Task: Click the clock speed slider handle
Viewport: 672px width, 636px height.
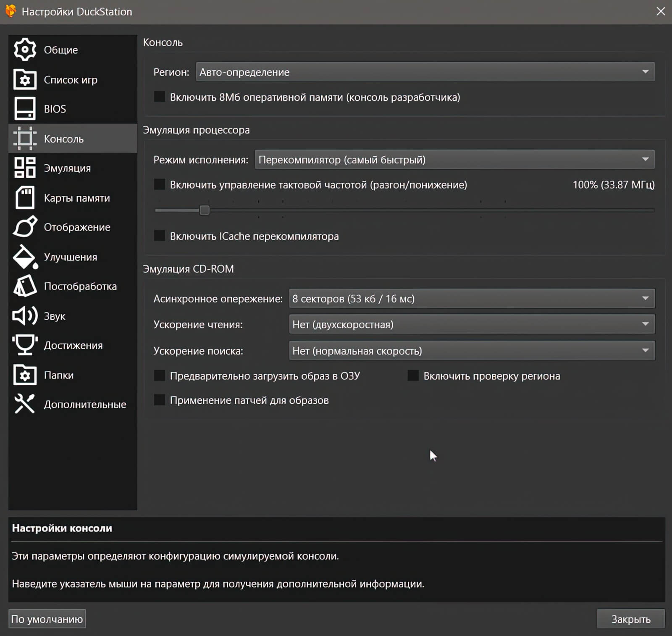Action: tap(205, 210)
